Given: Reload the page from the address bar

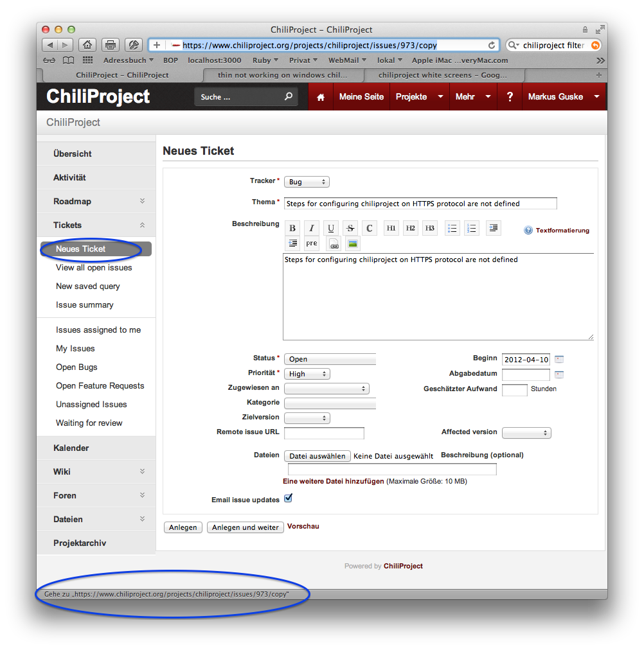Looking at the screenshot, I should point(492,45).
